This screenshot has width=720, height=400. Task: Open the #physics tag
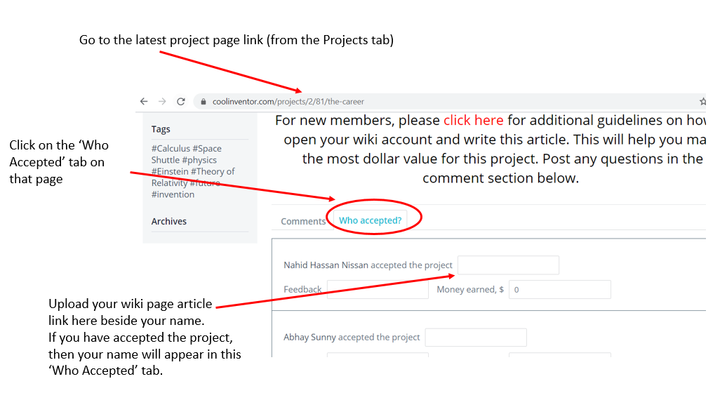[x=199, y=160]
